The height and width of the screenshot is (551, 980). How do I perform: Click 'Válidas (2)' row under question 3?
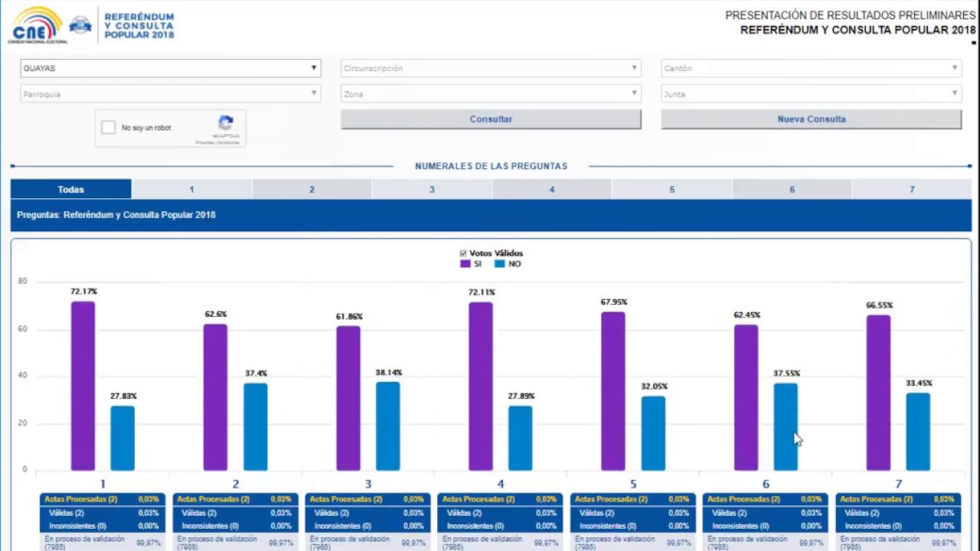(368, 514)
